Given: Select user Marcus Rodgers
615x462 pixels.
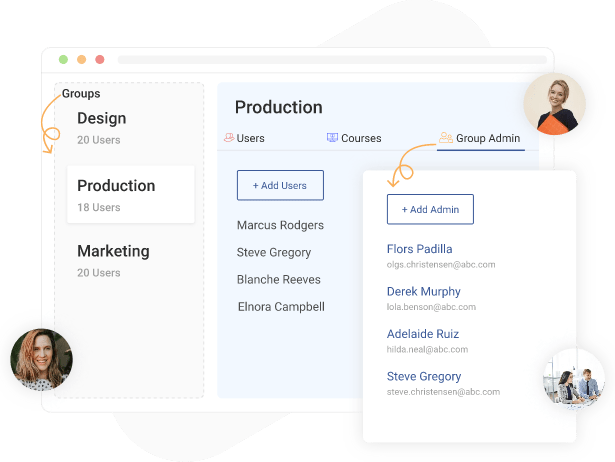Looking at the screenshot, I should point(280,225).
